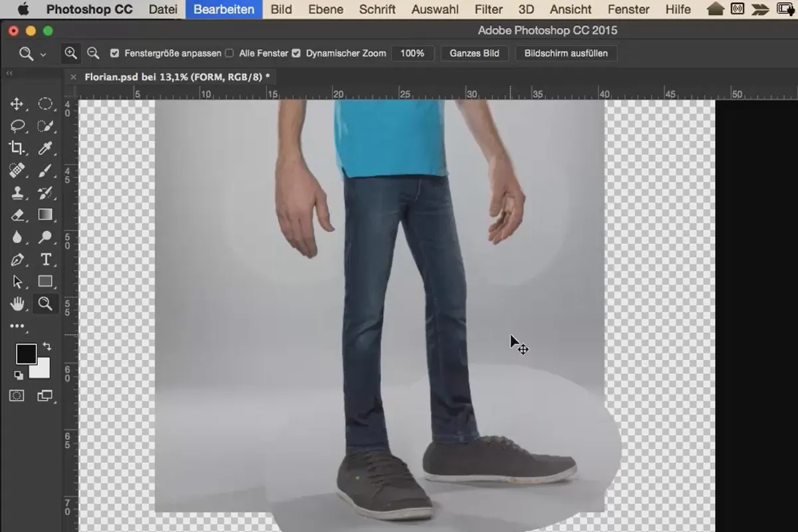This screenshot has width=798, height=532.
Task: Disable Dynamischer Zoom checkbox
Action: point(296,53)
